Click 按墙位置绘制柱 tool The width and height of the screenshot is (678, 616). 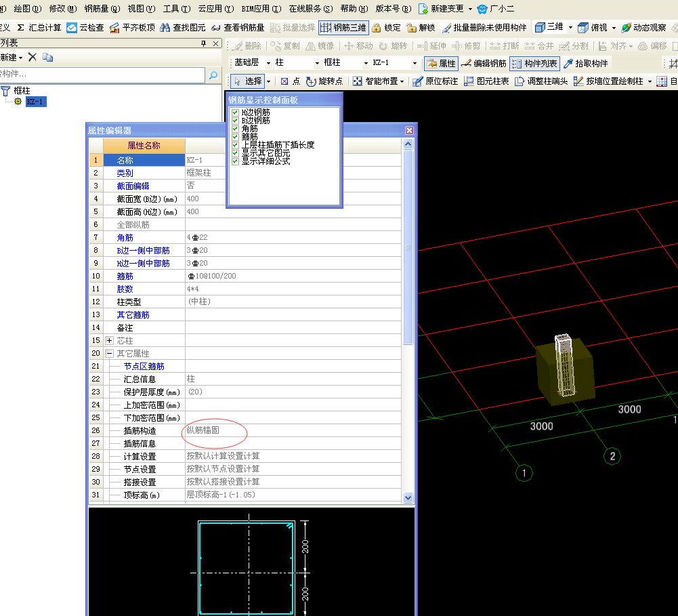click(x=608, y=81)
